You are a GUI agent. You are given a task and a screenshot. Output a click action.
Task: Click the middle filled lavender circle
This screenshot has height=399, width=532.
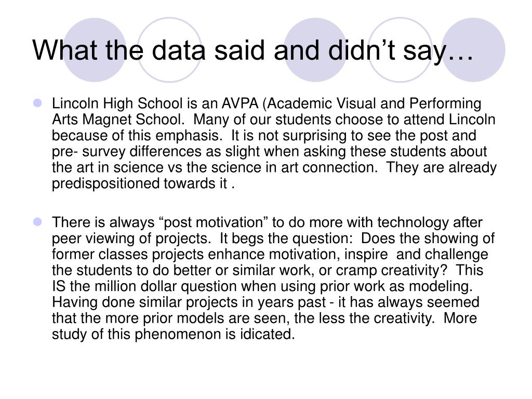tap(315, 50)
